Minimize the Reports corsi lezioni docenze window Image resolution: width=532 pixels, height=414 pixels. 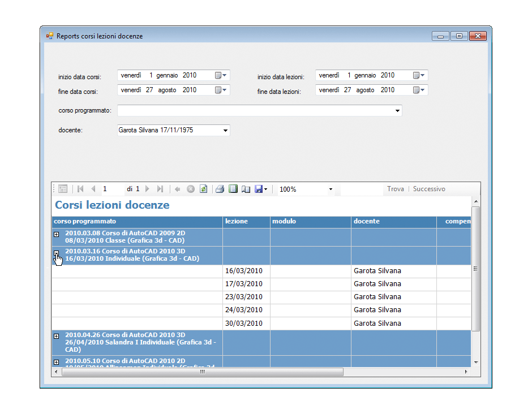pyautogui.click(x=440, y=36)
